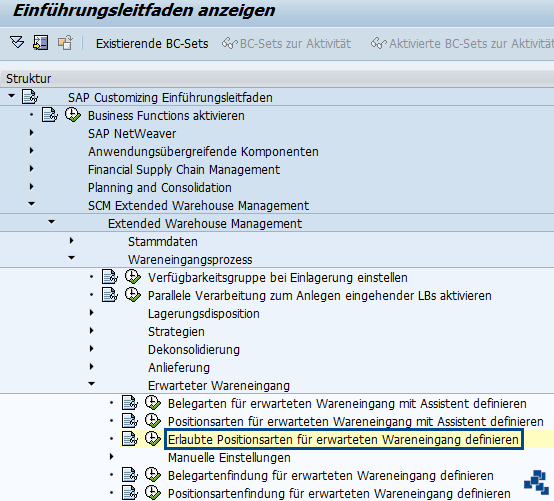554x501 pixels.
Task: Collapse the Wareneingangsprozess node
Action: point(71,258)
